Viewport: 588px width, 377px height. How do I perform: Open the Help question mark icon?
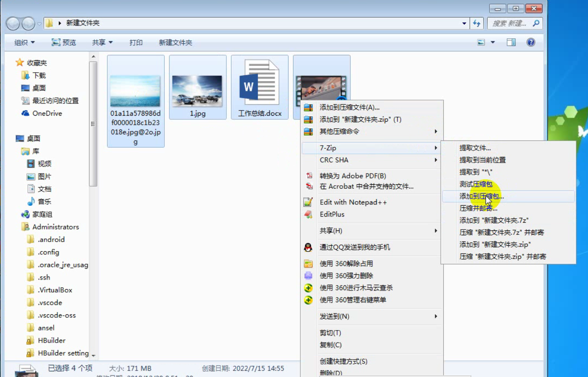tap(531, 42)
